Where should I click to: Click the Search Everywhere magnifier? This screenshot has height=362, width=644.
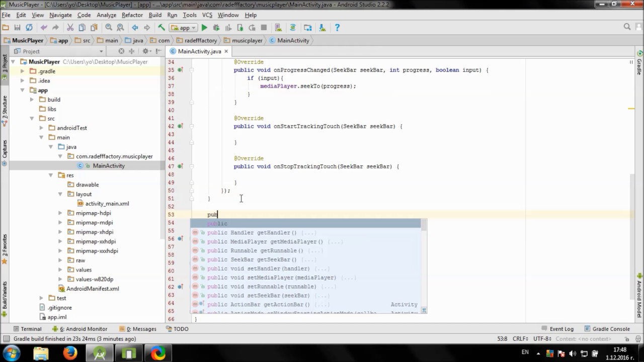pos(627,27)
